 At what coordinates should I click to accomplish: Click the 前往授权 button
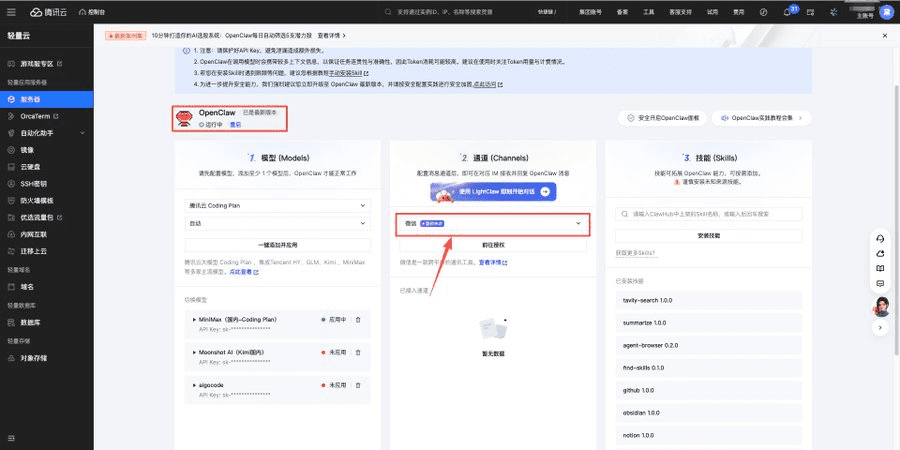pos(493,245)
